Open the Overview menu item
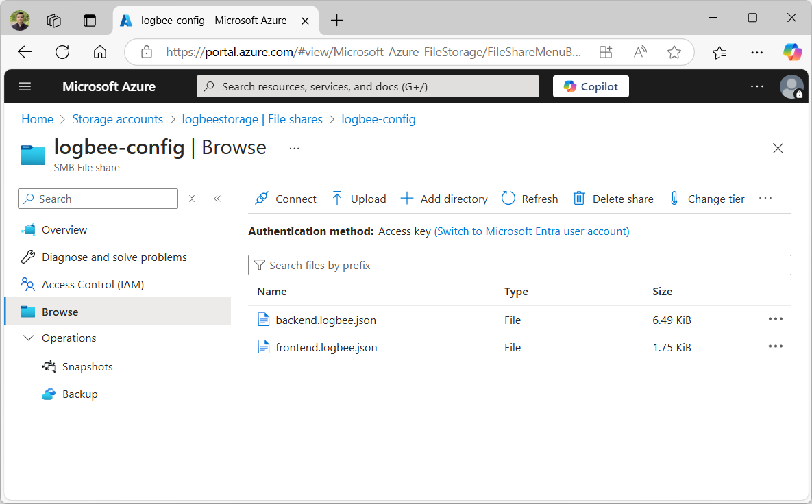Viewport: 812px width, 504px height. (64, 230)
